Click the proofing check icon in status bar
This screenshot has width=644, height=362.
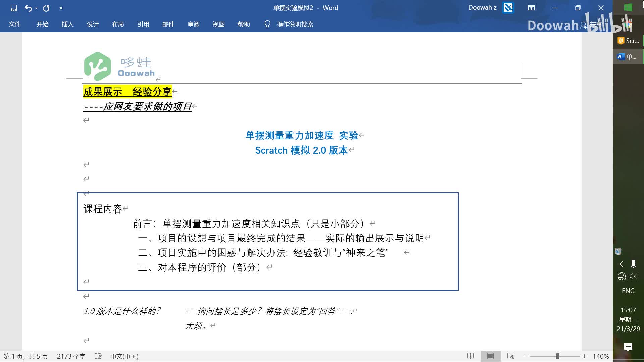(98, 356)
